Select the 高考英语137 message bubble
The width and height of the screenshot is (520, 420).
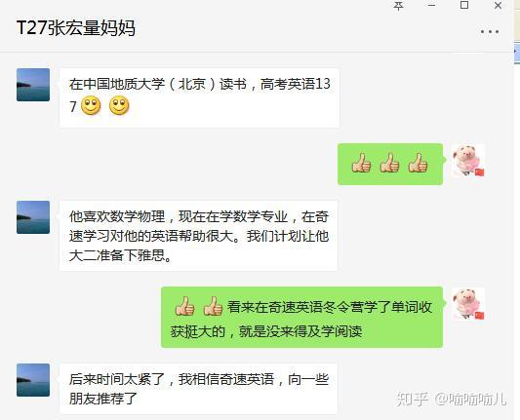pyautogui.click(x=199, y=97)
